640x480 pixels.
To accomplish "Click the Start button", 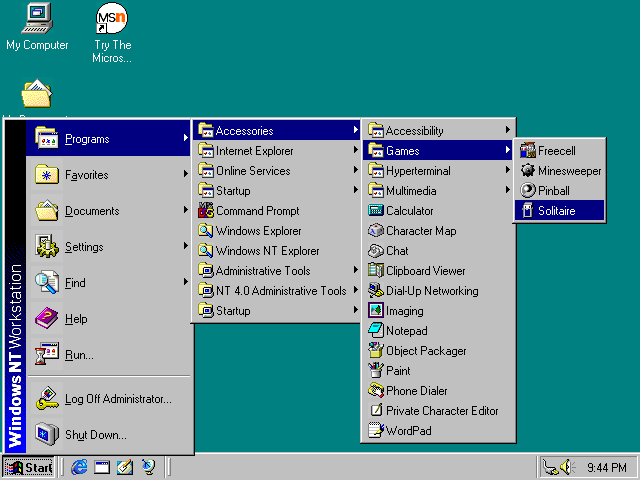I will (29, 467).
